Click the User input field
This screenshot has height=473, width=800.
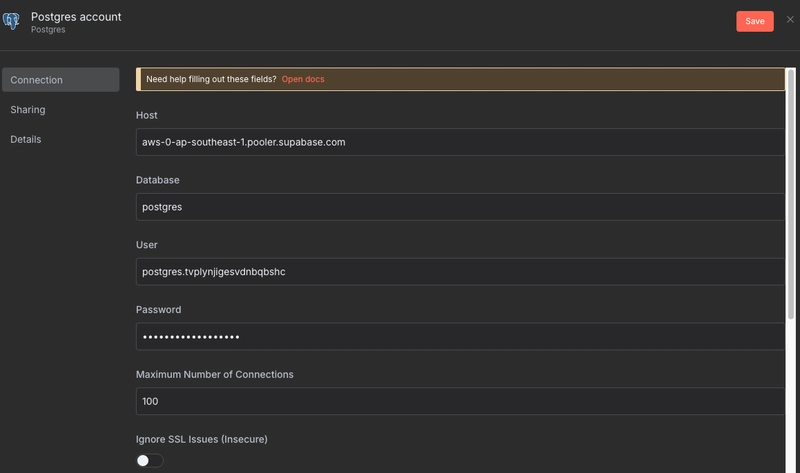pos(460,271)
